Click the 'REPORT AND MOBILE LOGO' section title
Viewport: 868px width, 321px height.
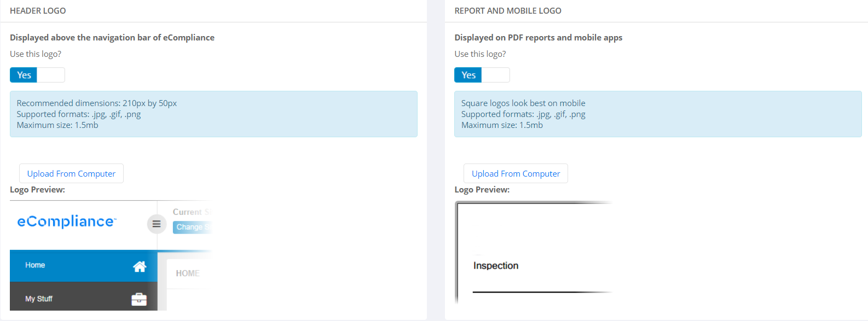(508, 11)
